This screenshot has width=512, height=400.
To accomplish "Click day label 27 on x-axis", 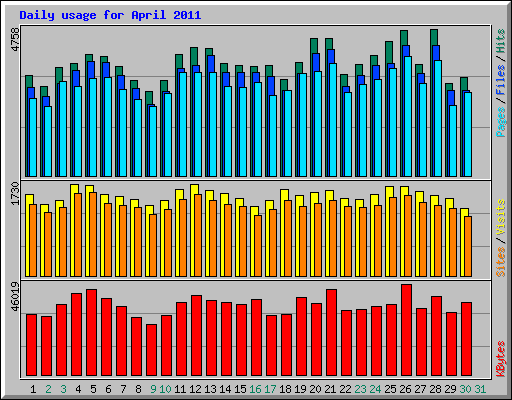I will (420, 389).
